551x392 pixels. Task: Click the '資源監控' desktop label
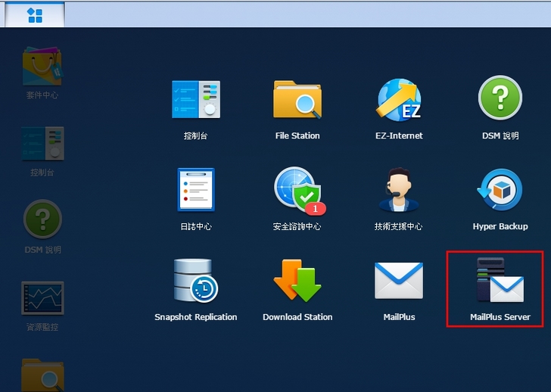42,327
